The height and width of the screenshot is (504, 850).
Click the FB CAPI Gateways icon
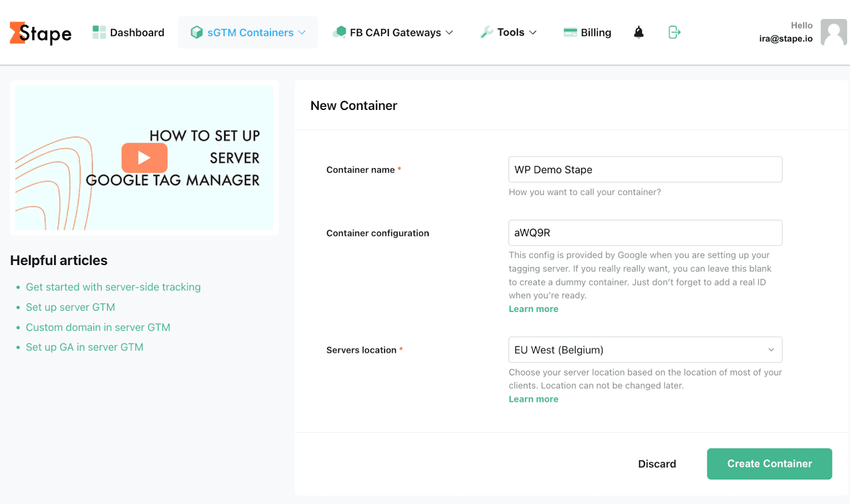click(x=341, y=32)
